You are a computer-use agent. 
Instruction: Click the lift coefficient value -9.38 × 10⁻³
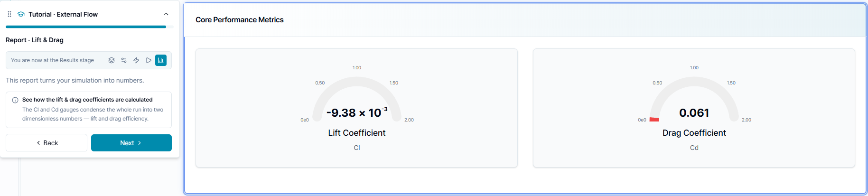point(357,112)
